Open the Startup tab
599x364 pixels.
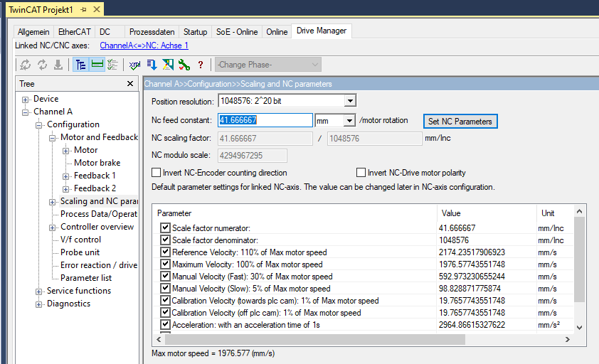click(195, 32)
